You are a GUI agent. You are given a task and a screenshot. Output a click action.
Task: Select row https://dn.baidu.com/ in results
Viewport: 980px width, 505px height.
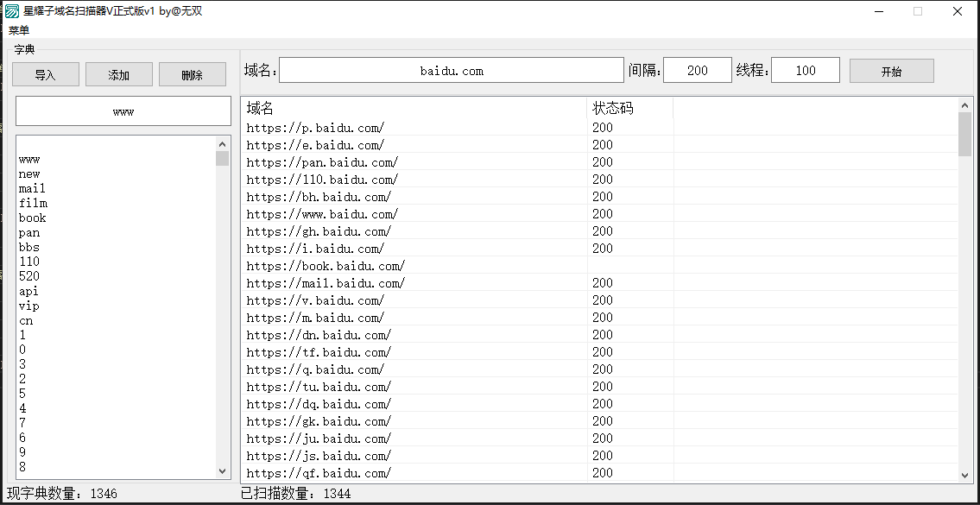click(x=599, y=335)
